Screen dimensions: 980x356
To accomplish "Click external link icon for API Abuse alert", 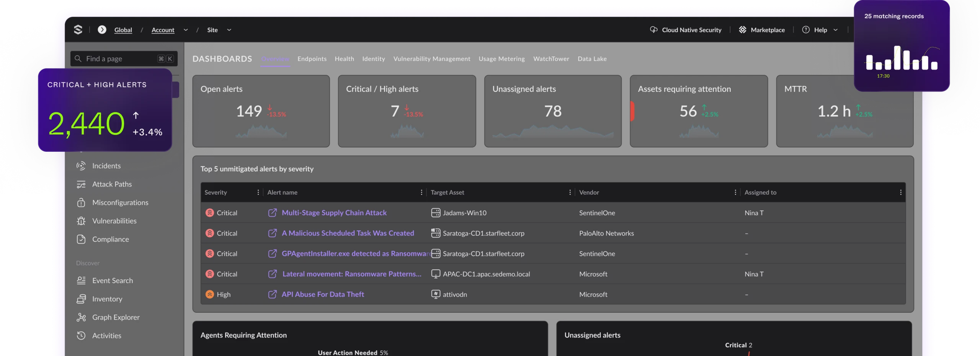I will point(272,294).
